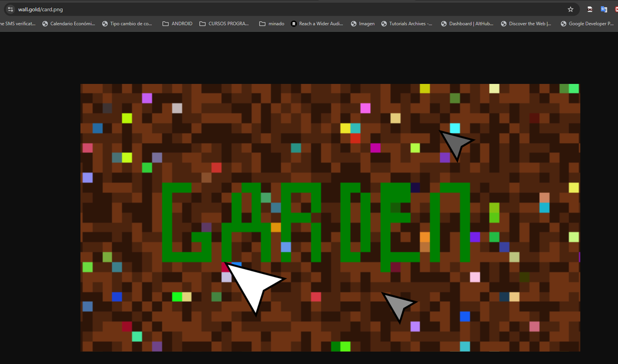The image size is (618, 364).
Task: Open the Reach a Wider Audi... bookmark
Action: pos(318,24)
